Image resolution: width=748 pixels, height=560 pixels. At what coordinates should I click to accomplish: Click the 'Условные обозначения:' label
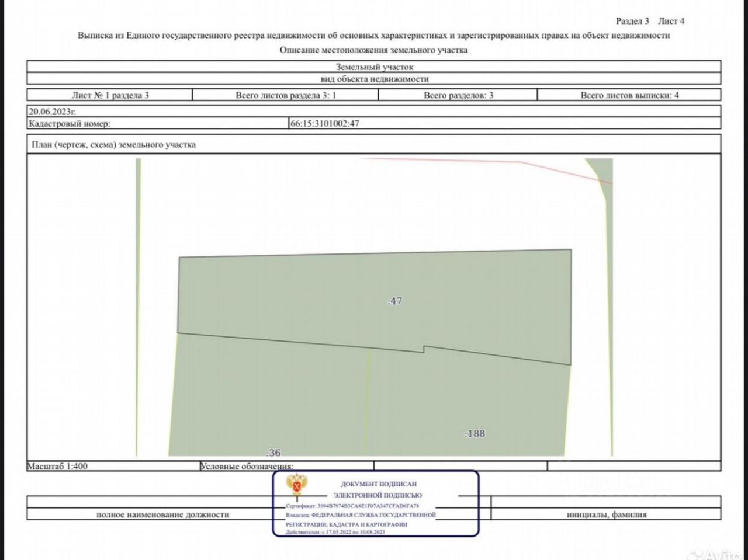click(x=247, y=467)
